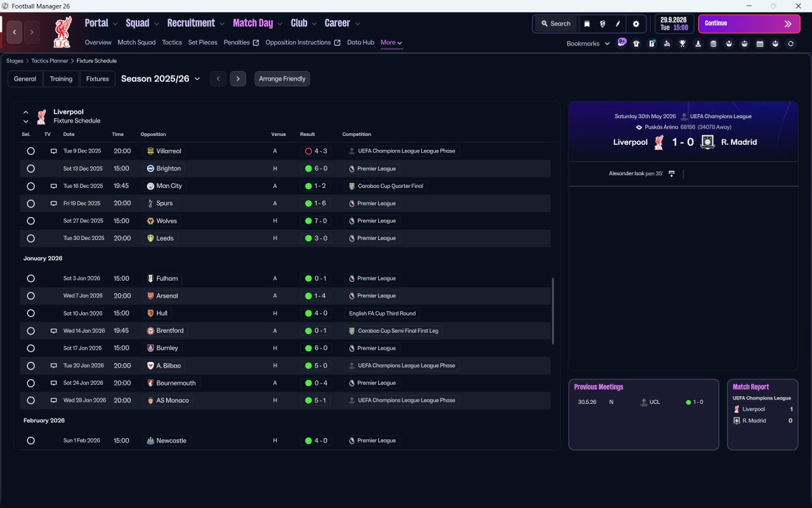Open the bookmark icon beside Search
The width and height of the screenshot is (812, 508).
pos(587,23)
